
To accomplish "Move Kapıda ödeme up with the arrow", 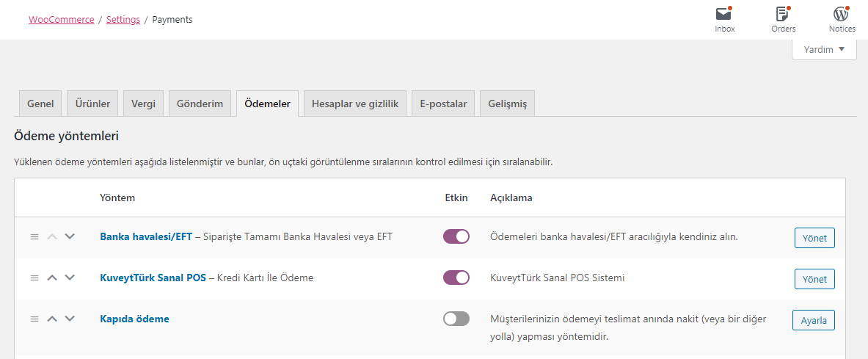I will (52, 319).
